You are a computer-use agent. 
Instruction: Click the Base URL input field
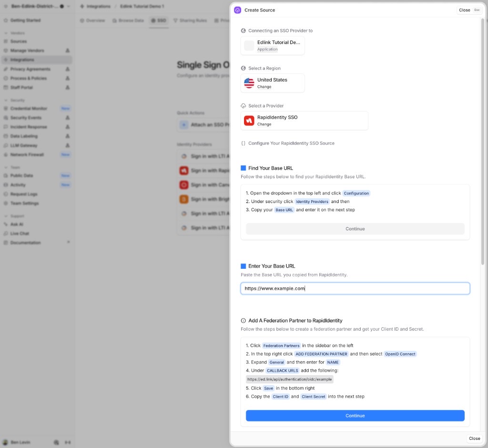click(x=355, y=289)
